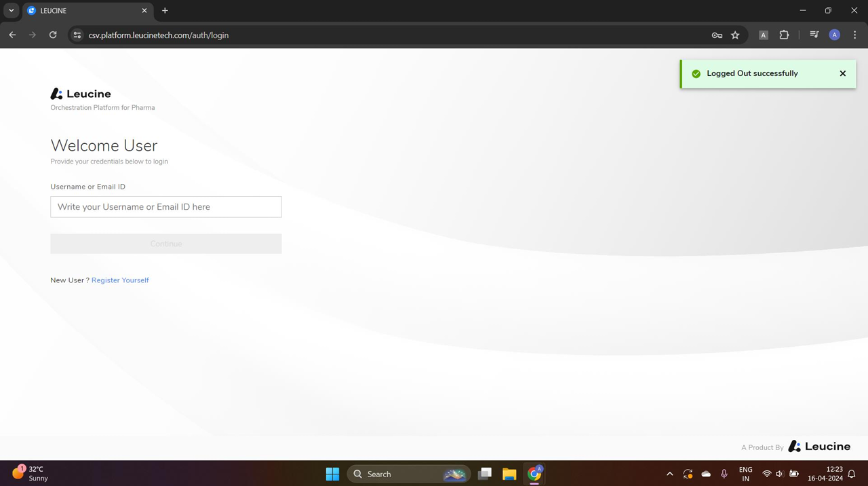Click the battery status icon

793,474
